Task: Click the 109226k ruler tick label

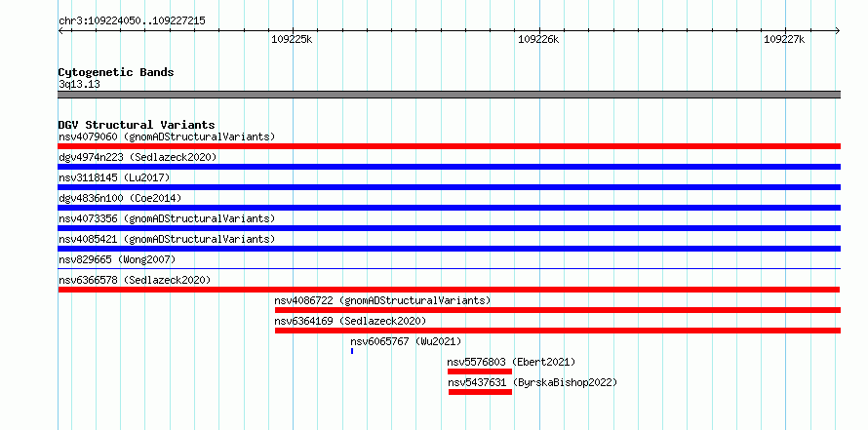Action: [x=538, y=39]
